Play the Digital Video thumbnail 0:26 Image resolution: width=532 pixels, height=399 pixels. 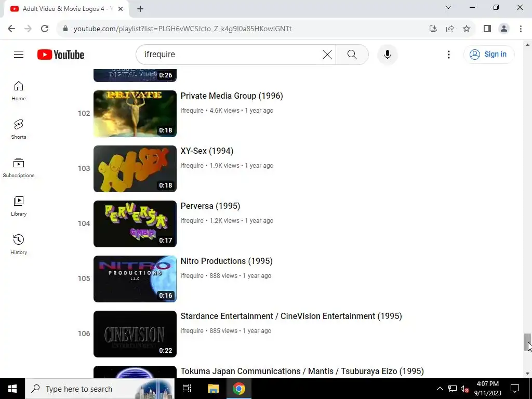pyautogui.click(x=135, y=75)
